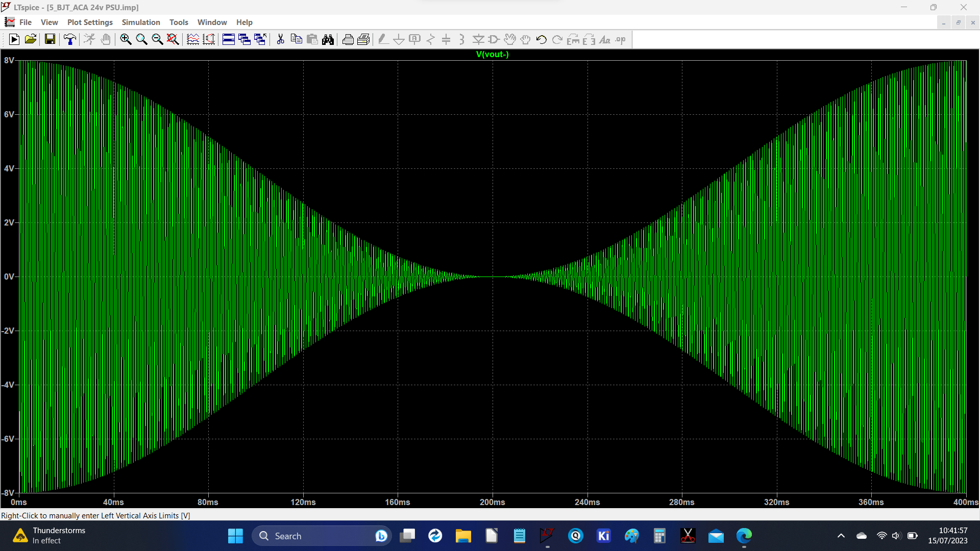Click the 200ms horizontal axis label
The width and height of the screenshot is (980, 551).
coord(492,502)
